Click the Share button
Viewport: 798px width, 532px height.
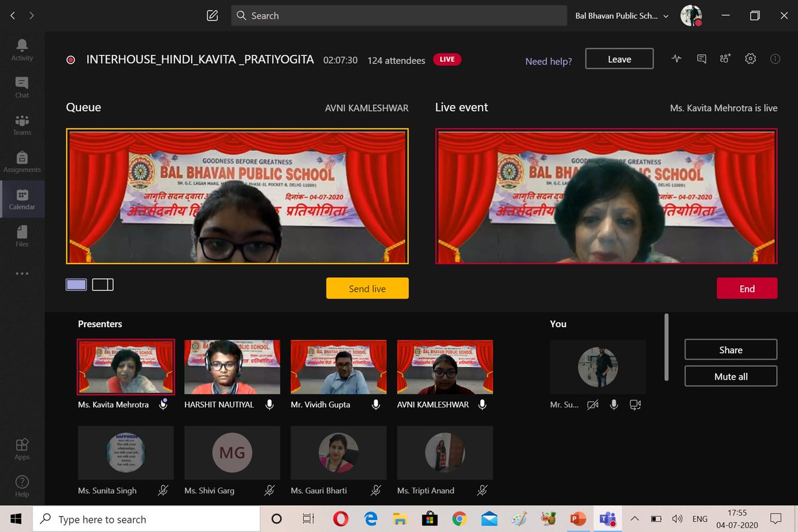(731, 350)
